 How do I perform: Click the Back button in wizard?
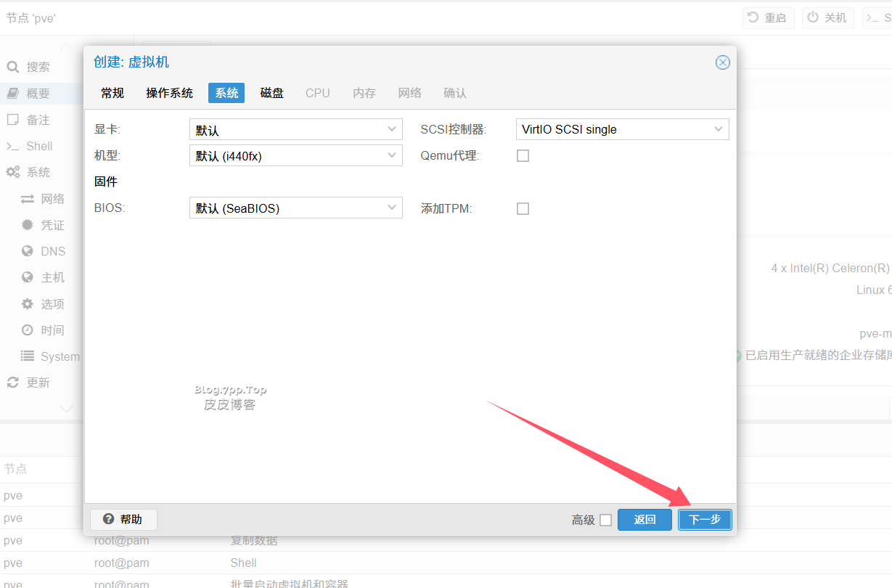click(x=645, y=520)
